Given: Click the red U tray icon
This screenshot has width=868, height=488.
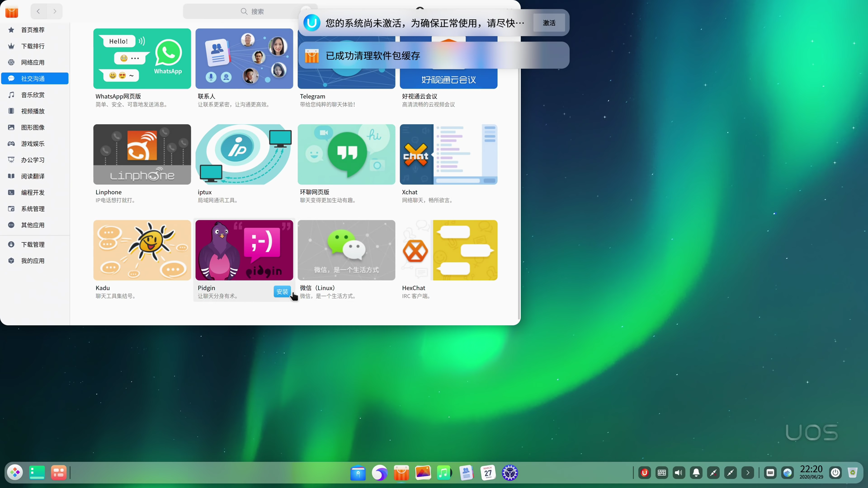Looking at the screenshot, I should pyautogui.click(x=645, y=473).
